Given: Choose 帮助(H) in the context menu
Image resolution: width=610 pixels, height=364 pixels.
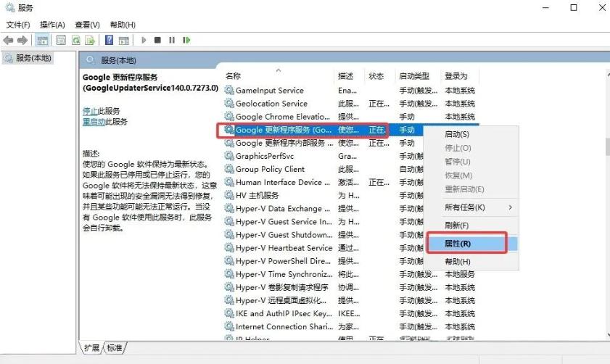Looking at the screenshot, I should [x=458, y=261].
